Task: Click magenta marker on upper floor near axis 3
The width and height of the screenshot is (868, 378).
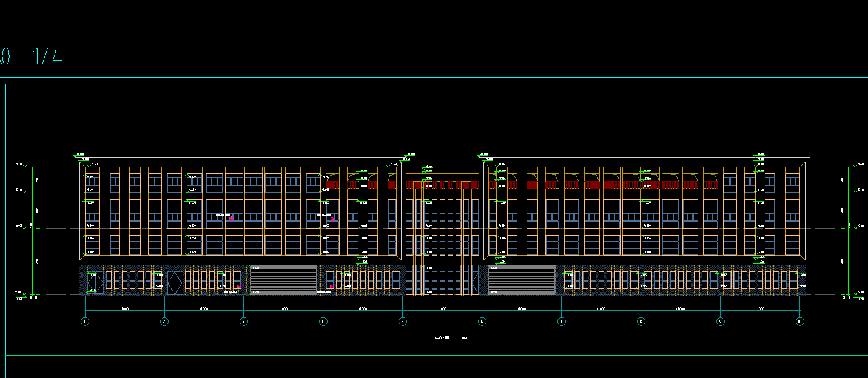Action: coord(231,219)
